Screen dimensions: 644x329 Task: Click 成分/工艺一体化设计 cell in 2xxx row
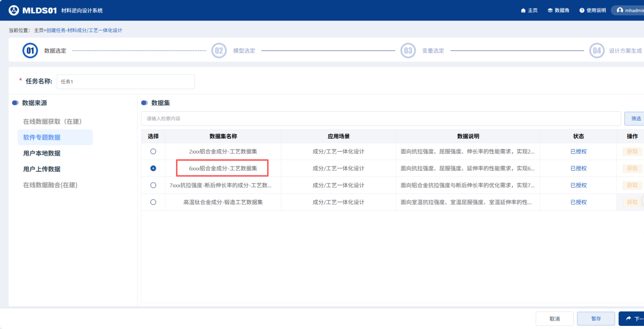(x=339, y=152)
